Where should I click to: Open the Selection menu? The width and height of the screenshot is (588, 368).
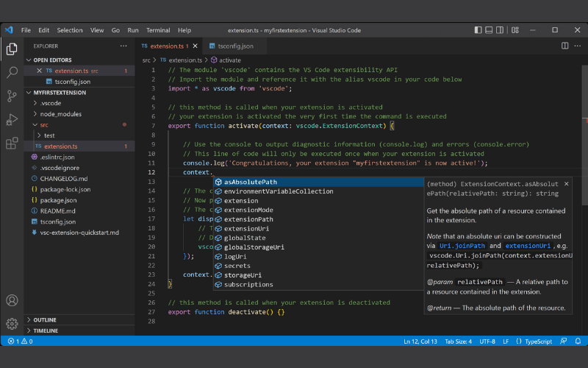click(x=70, y=30)
